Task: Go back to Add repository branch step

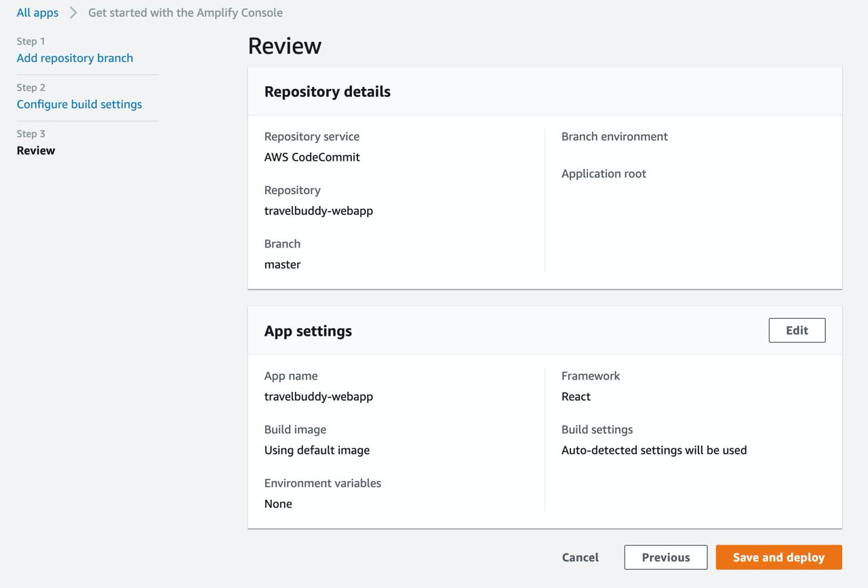Action: pos(75,58)
